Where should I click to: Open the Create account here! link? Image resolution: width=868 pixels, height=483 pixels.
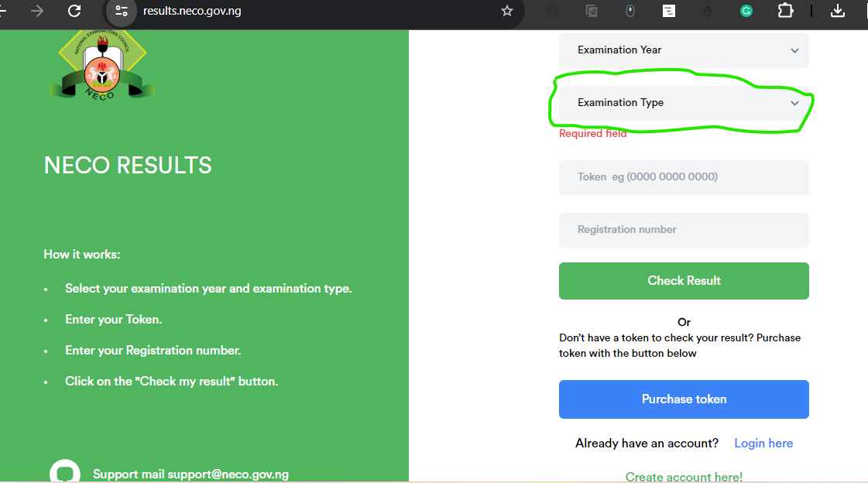coord(684,477)
